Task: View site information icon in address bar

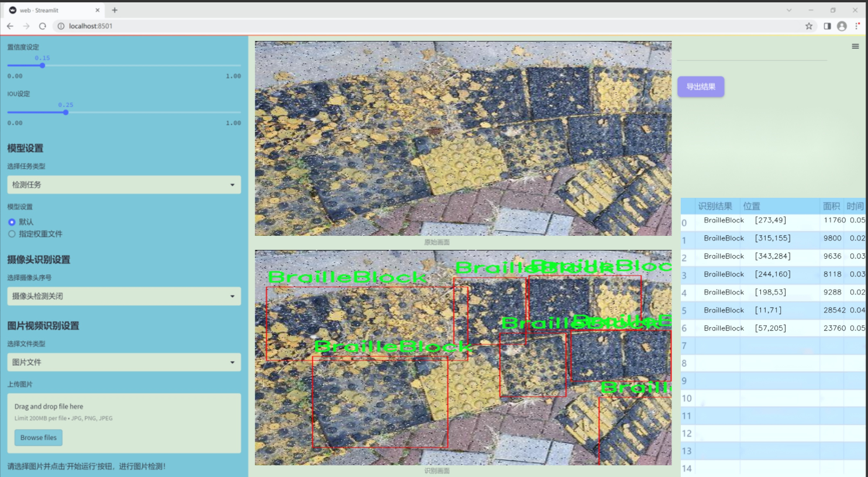Action: pos(61,26)
